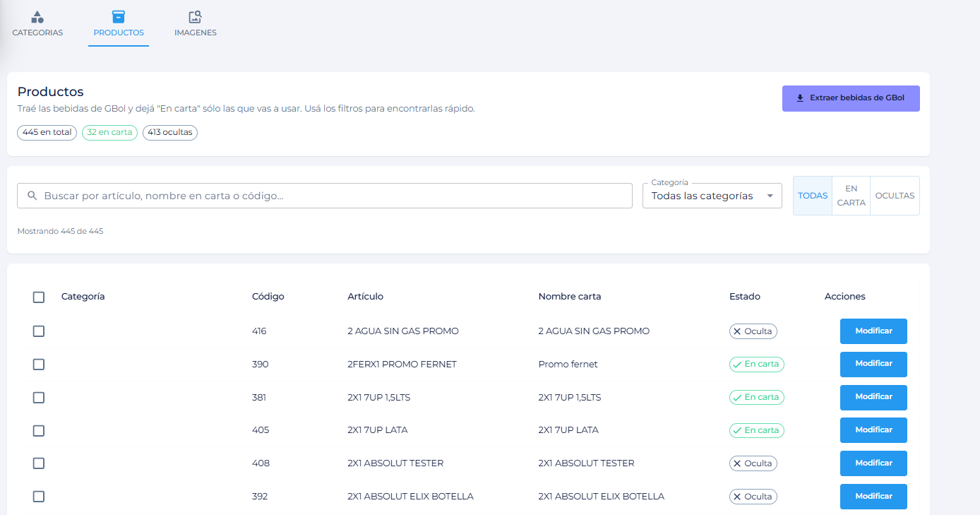The width and height of the screenshot is (980, 515).
Task: Click the download icon on Extraer bebidas button
Action: click(800, 98)
